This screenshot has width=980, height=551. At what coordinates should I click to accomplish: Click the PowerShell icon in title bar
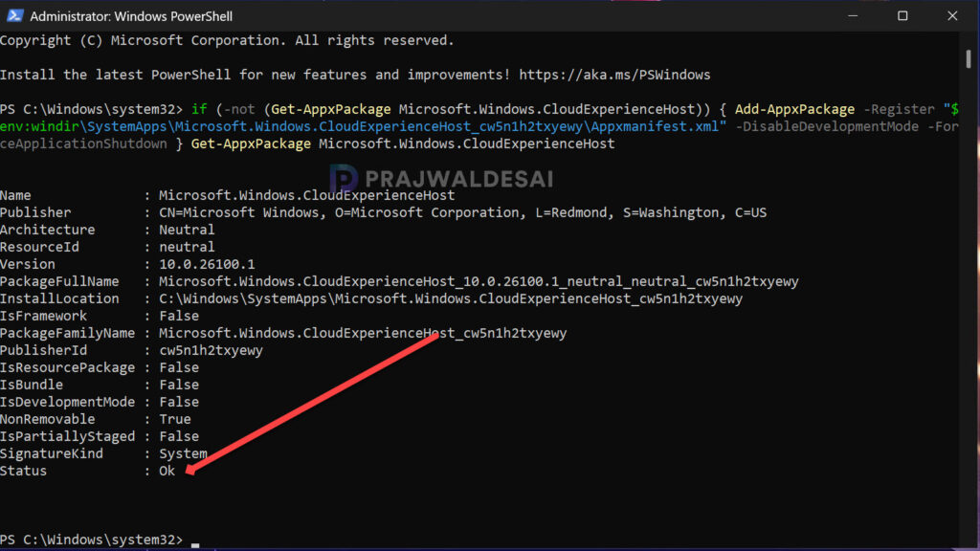14,15
